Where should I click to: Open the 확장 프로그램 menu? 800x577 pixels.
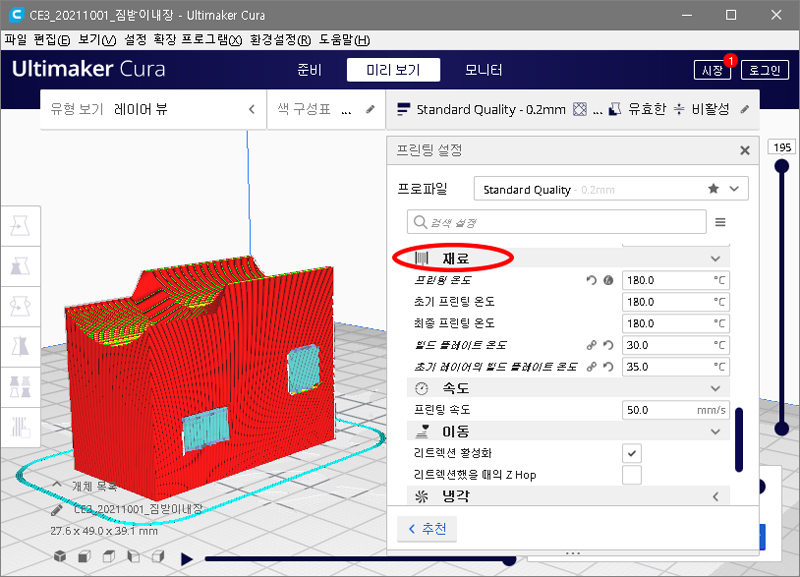[198, 40]
